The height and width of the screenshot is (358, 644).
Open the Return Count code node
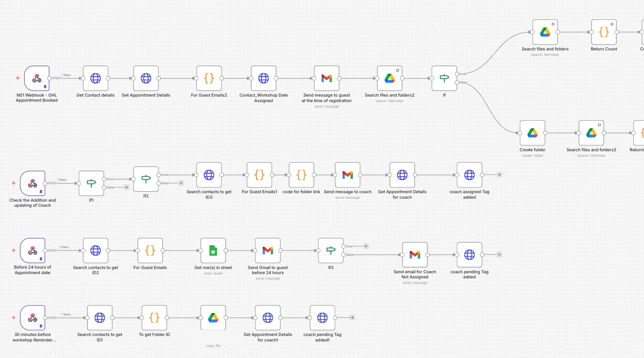point(604,32)
